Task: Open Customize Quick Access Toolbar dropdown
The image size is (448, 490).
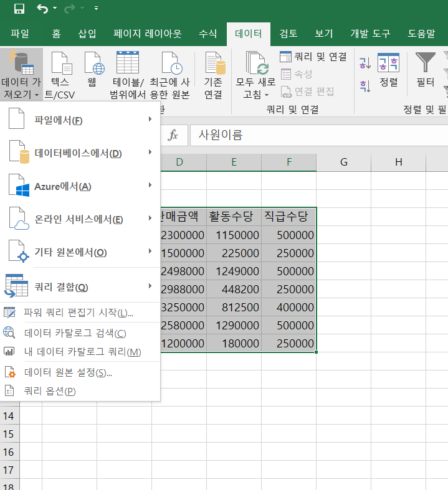Action: coord(97,9)
